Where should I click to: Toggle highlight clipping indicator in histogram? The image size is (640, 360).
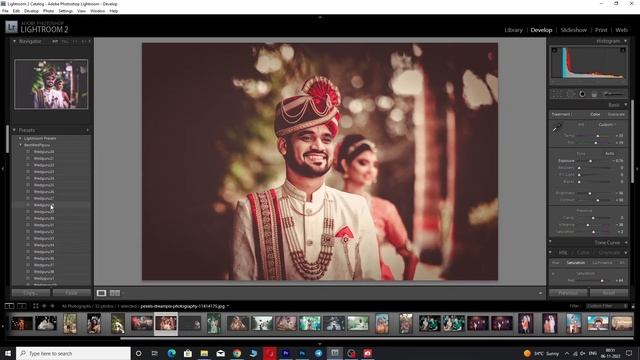pos(623,50)
